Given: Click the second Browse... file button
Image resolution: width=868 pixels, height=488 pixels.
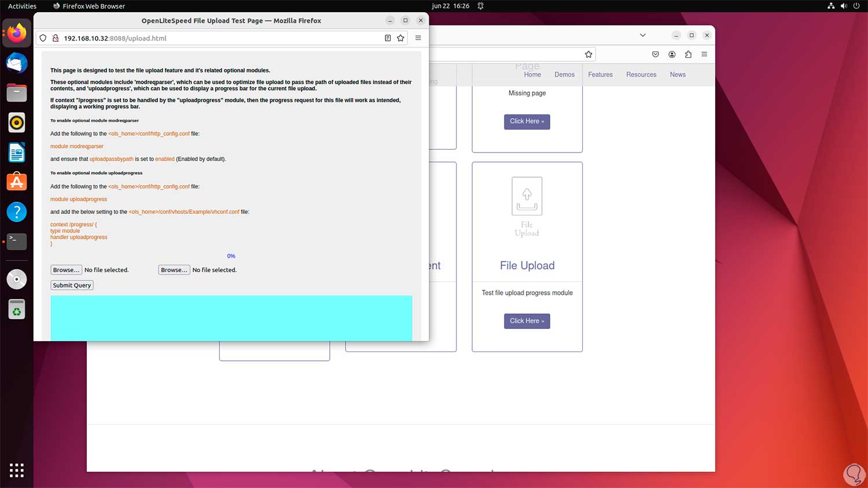Looking at the screenshot, I should click(x=174, y=270).
